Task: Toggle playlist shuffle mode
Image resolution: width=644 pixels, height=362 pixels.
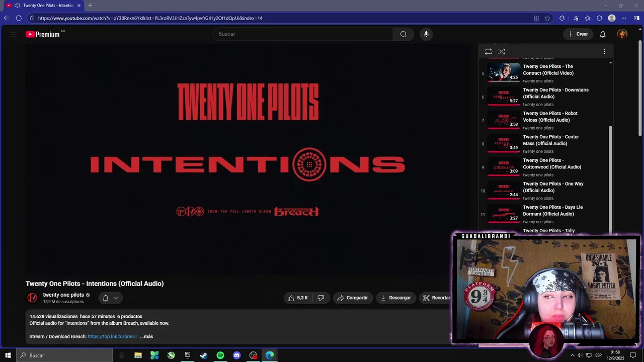Action: (x=502, y=52)
